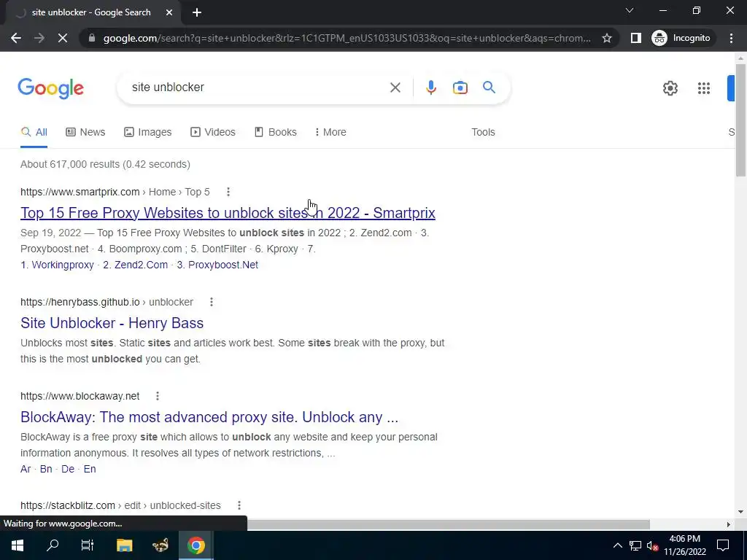This screenshot has width=747, height=560.
Task: Open the Bn language sublink
Action: click(x=46, y=469)
